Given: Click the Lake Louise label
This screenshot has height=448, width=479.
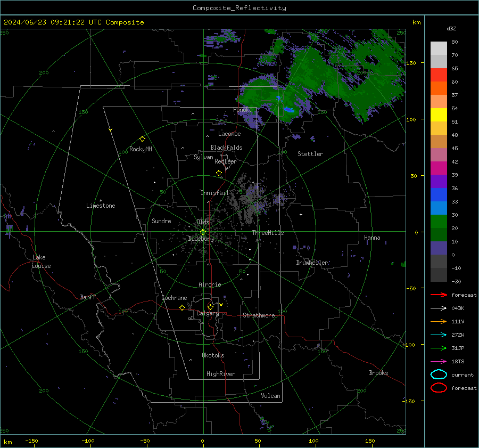Looking at the screenshot, I should 41,262.
